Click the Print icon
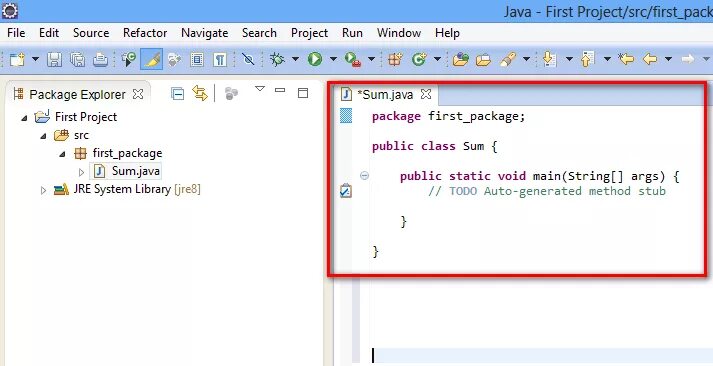 pyautogui.click(x=100, y=60)
